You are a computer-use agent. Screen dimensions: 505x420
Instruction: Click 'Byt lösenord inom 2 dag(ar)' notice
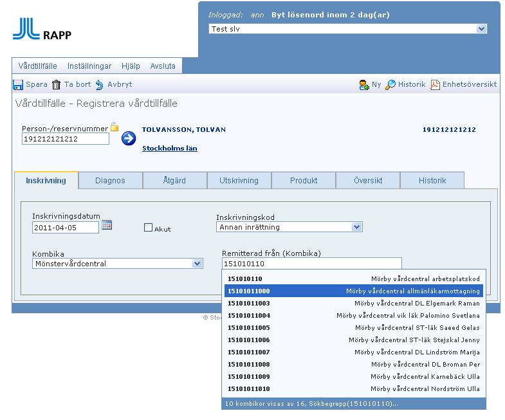click(x=331, y=15)
